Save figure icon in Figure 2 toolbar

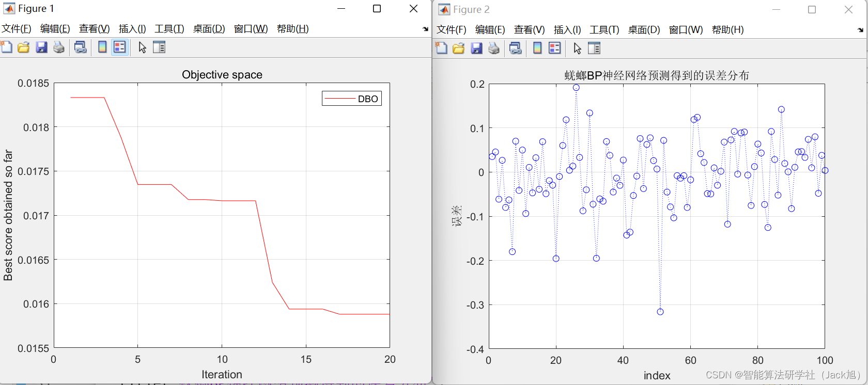point(476,49)
